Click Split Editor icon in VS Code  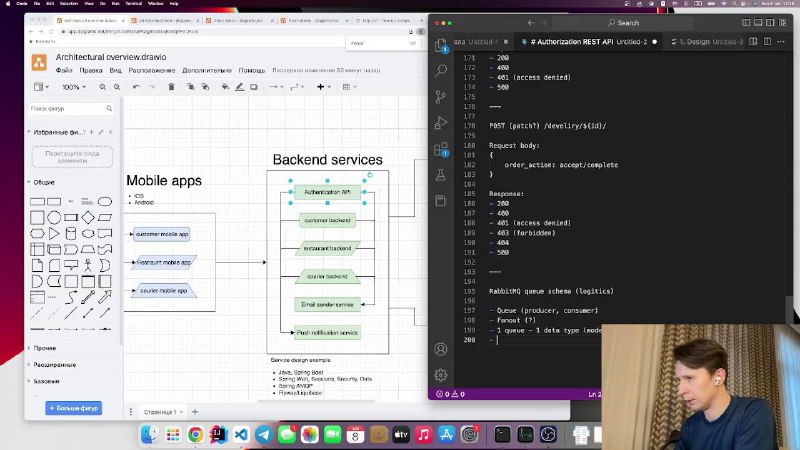tap(767, 41)
